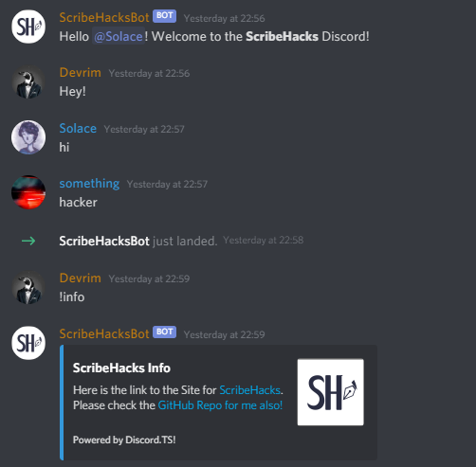Click Devrim's username above 'Hey!'

click(81, 73)
